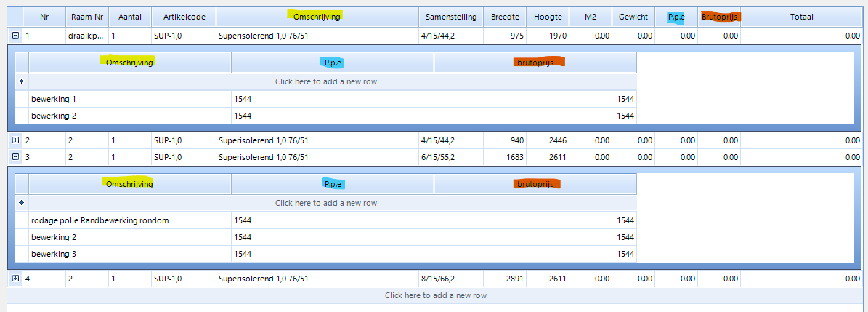Click the Breedte value 2891
Image resolution: width=868 pixels, height=312 pixels.
tap(505, 279)
